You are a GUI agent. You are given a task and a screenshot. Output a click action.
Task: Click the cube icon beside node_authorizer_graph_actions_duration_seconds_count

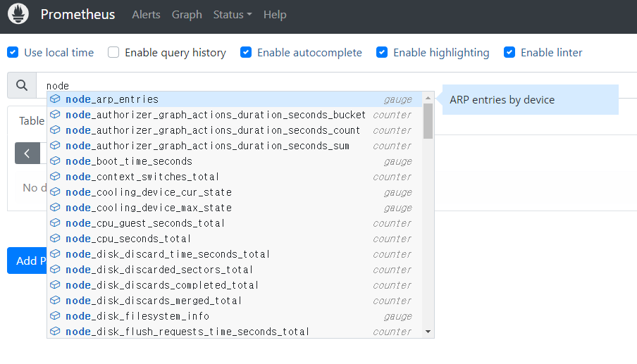coord(55,130)
